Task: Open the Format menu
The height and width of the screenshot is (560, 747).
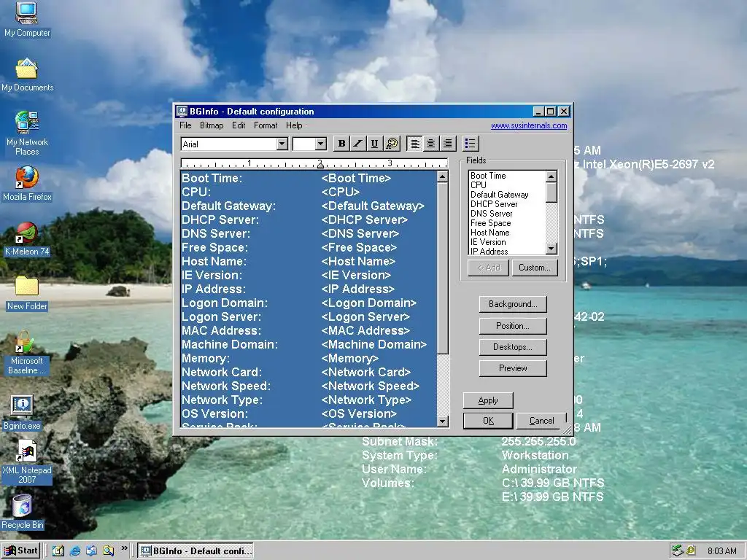Action: point(266,125)
